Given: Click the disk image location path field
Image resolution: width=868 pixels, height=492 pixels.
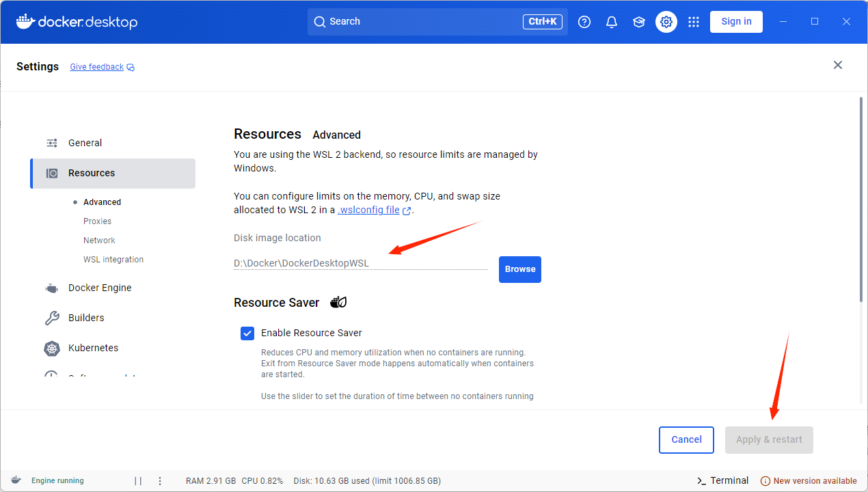Looking at the screenshot, I should pyautogui.click(x=361, y=263).
